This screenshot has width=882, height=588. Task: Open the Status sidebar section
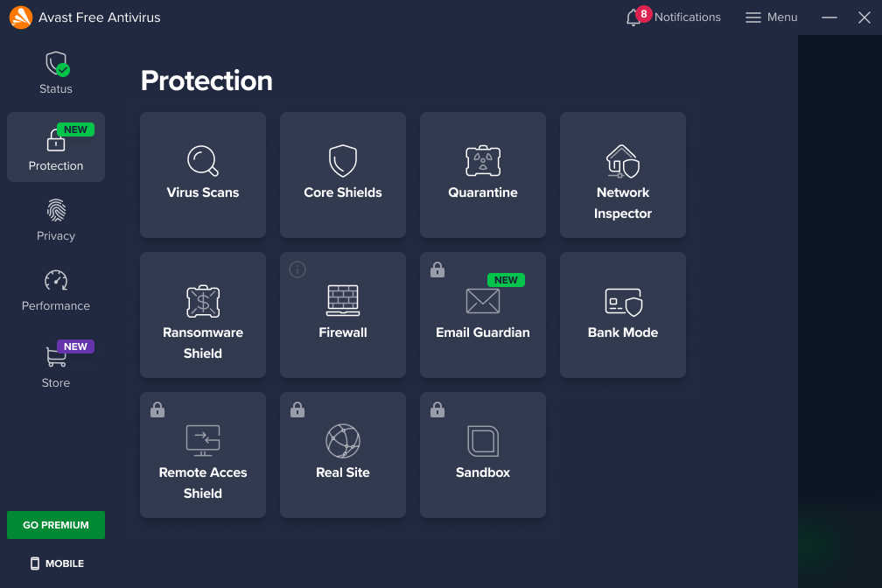pyautogui.click(x=56, y=73)
